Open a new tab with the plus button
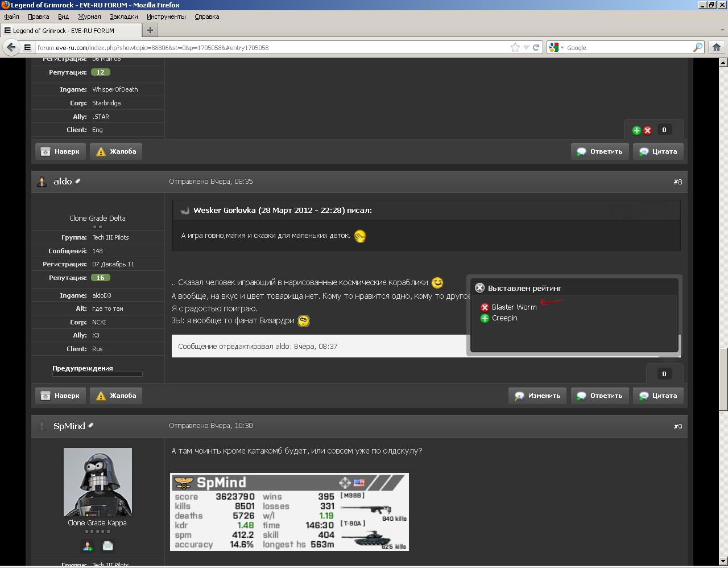This screenshot has width=728, height=568. pos(150,30)
